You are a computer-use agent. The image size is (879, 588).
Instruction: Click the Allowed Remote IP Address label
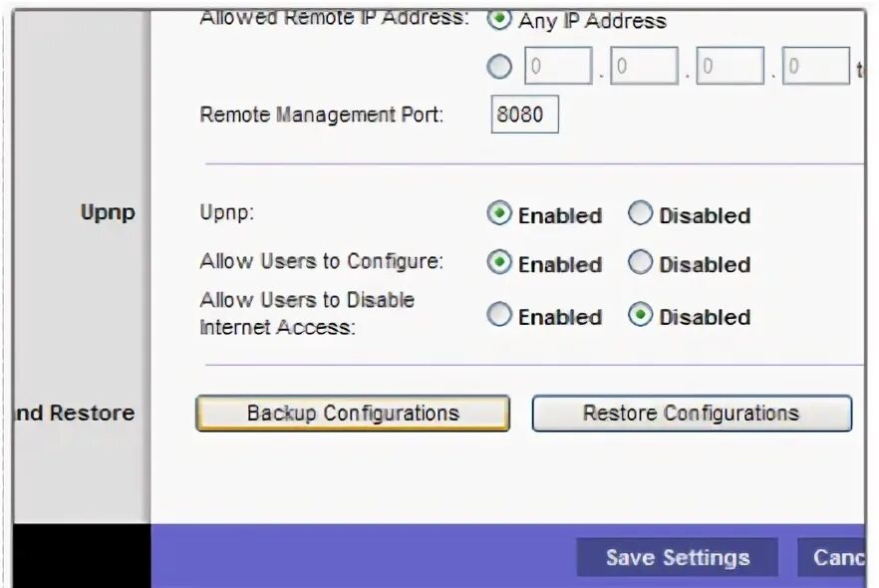tap(334, 17)
